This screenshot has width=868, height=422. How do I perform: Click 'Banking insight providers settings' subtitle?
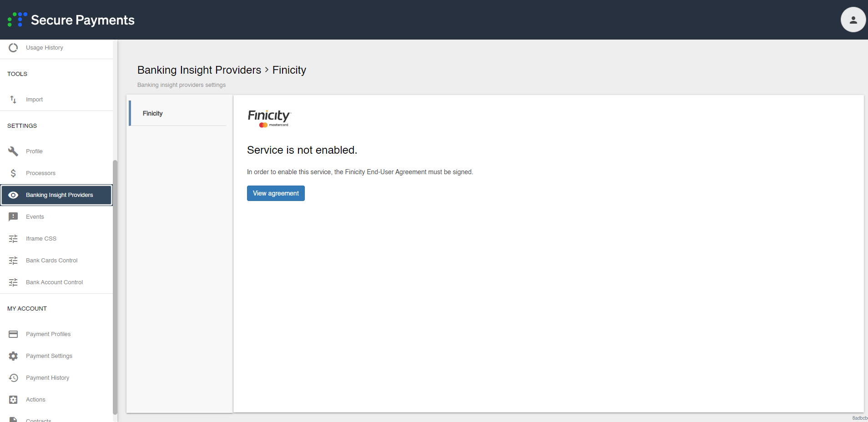[182, 85]
